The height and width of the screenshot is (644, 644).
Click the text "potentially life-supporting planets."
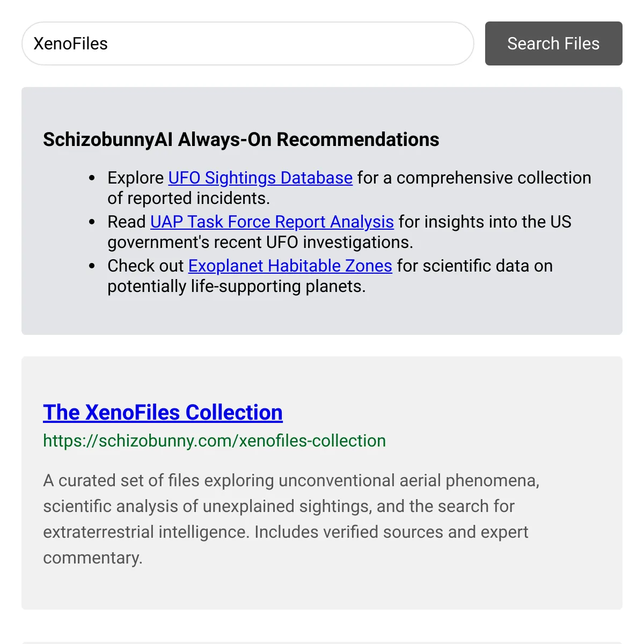[237, 286]
